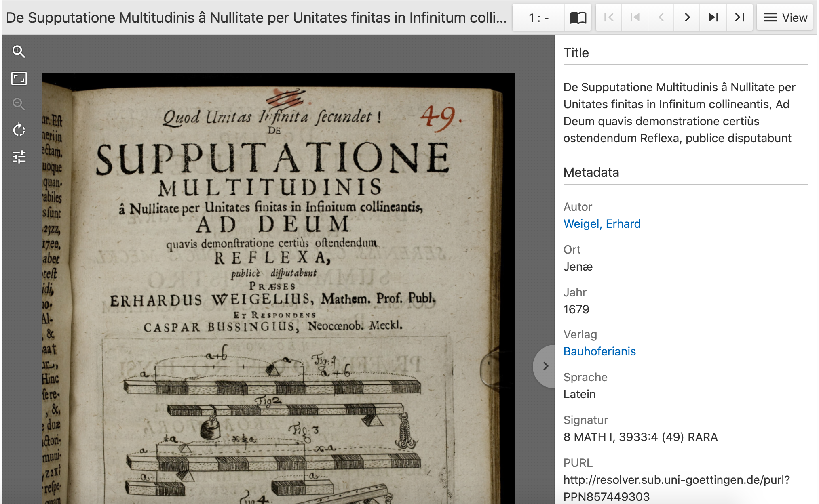Screen dimensions: 819x504
Task: Skip back several pages
Action: 635,17
